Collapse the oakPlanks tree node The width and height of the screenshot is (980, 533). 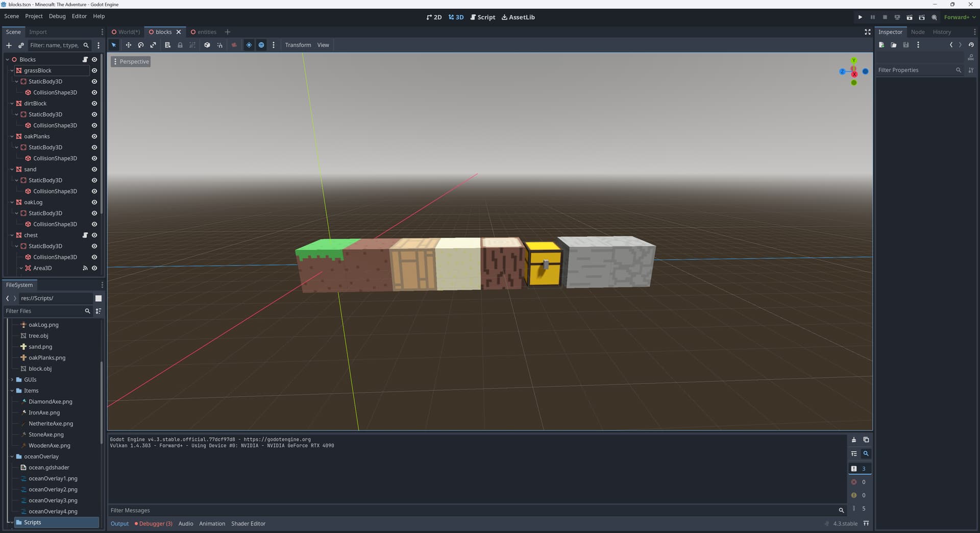[12, 136]
